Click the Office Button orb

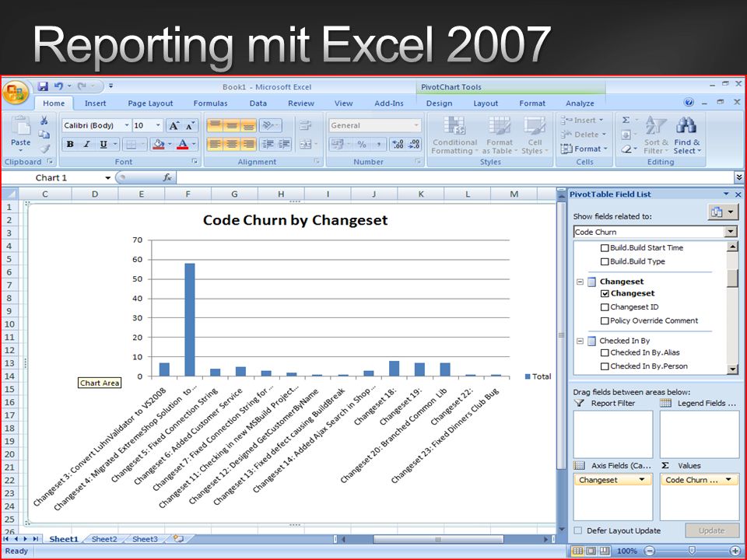pos(16,92)
